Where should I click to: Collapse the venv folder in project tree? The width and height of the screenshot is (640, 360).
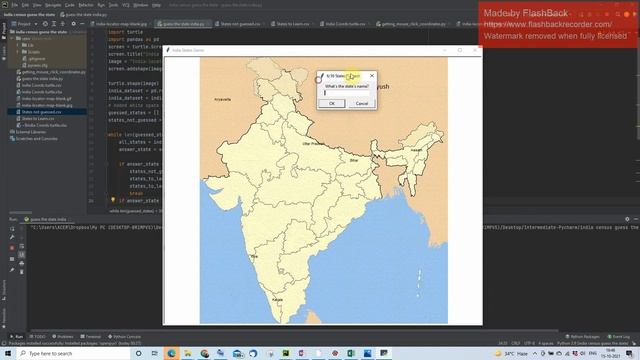[x=12, y=38]
